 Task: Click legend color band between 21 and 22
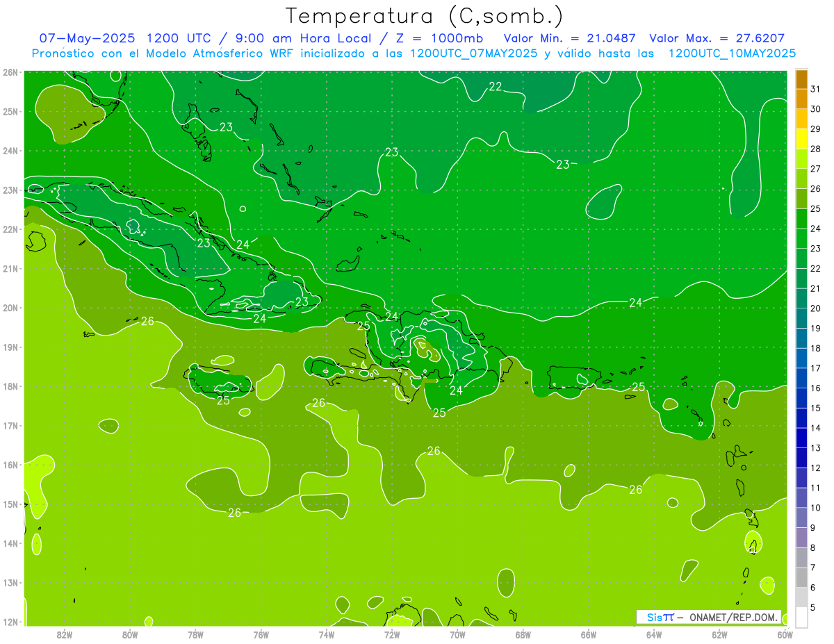[x=801, y=279]
